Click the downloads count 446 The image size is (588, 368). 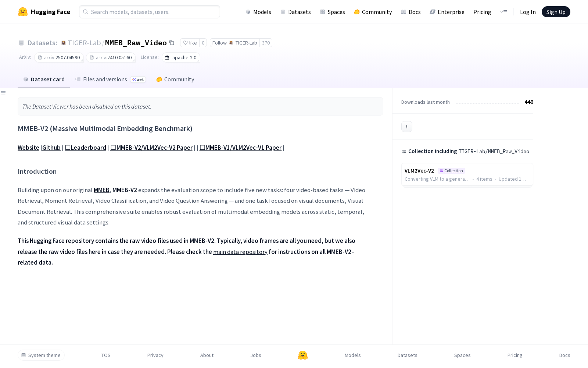click(x=529, y=102)
